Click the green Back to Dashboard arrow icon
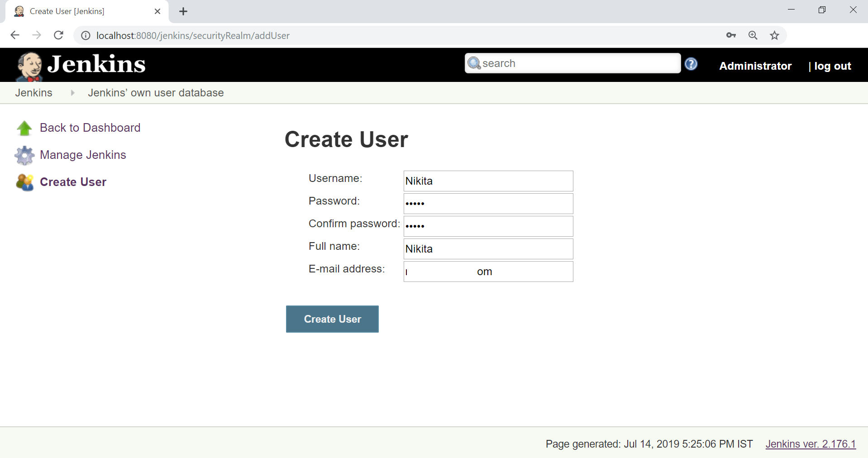The width and height of the screenshot is (868, 458). (24, 128)
